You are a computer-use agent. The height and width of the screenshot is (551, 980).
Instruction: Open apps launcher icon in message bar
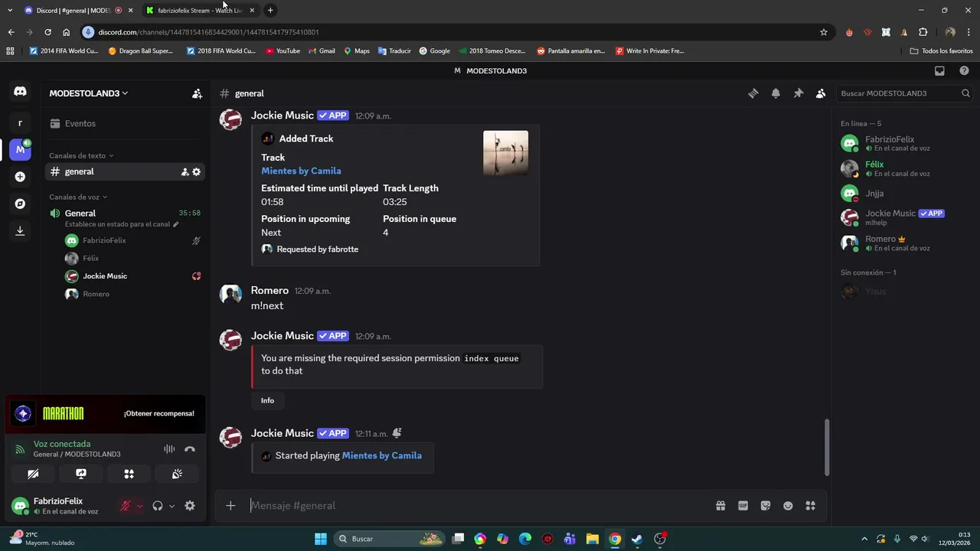click(810, 506)
